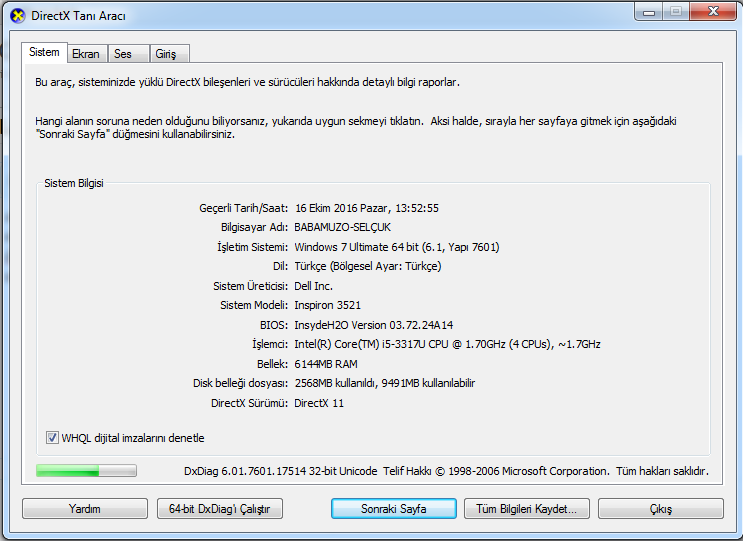This screenshot has width=744, height=544.
Task: Click the green progress bar
Action: [86, 470]
